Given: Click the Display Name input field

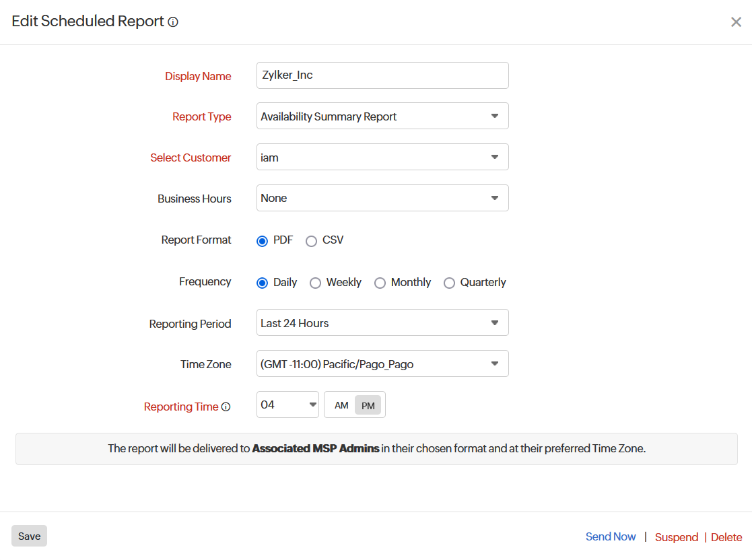Looking at the screenshot, I should point(382,75).
